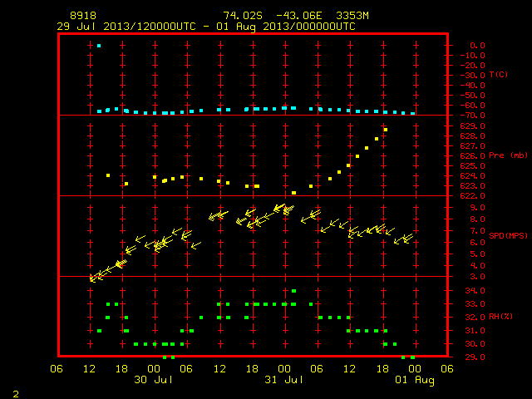Viewport: 532px width, 399px height.
Task: Click the T(C) axis label
Action: 499,74
